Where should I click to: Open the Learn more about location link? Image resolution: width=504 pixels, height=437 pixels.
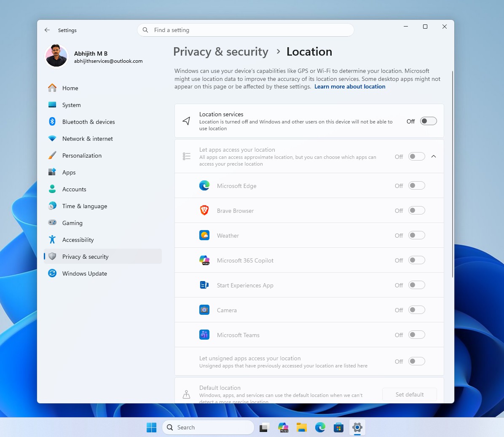click(x=350, y=86)
